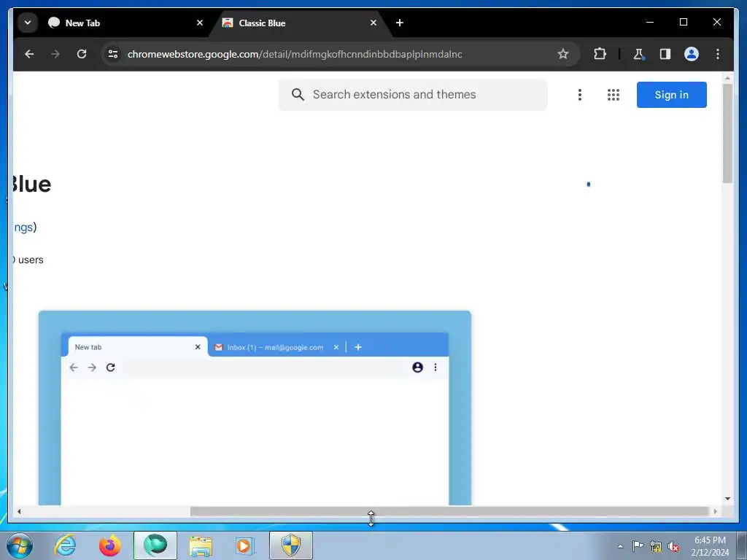The width and height of the screenshot is (747, 560).
Task: Switch to the Classic Blue tab
Action: [300, 23]
